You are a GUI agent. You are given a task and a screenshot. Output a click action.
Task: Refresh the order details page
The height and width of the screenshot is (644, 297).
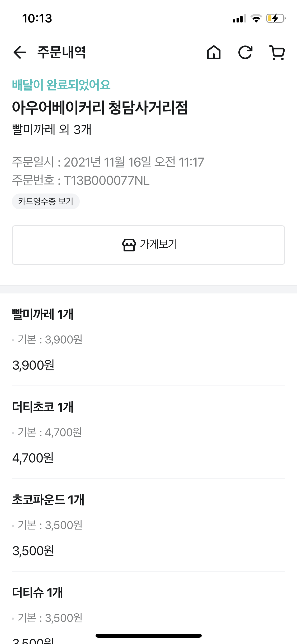pyautogui.click(x=245, y=52)
